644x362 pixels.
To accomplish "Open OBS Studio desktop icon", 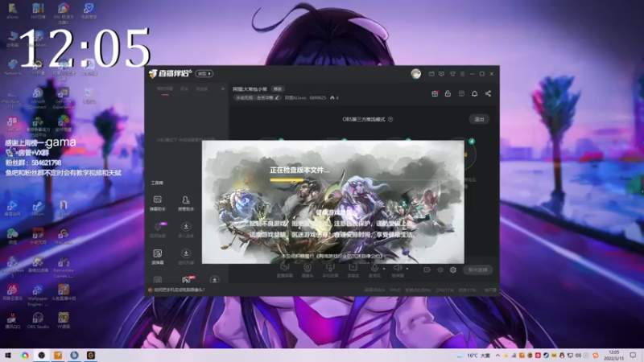I will (x=38, y=320).
